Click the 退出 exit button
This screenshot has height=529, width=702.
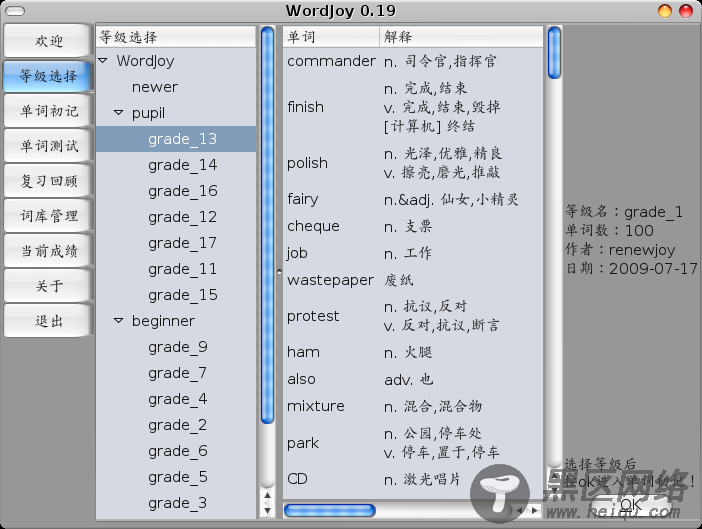pyautogui.click(x=49, y=320)
